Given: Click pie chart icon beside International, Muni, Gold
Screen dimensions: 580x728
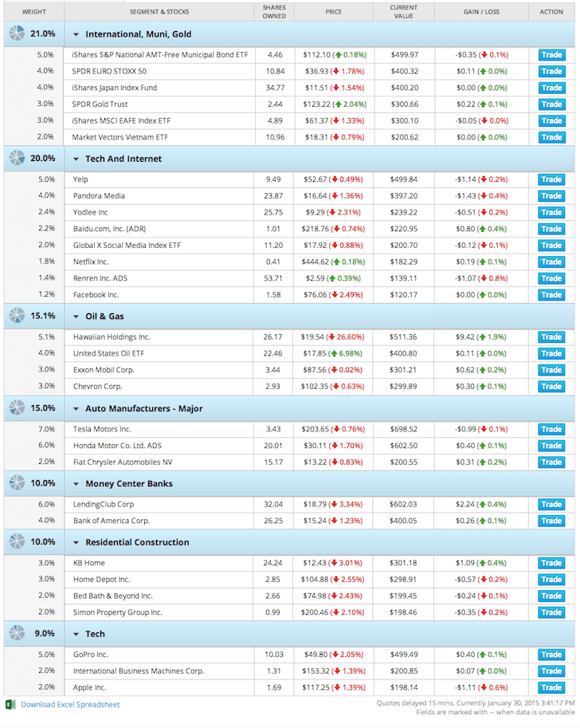Looking at the screenshot, I should click(x=17, y=33).
